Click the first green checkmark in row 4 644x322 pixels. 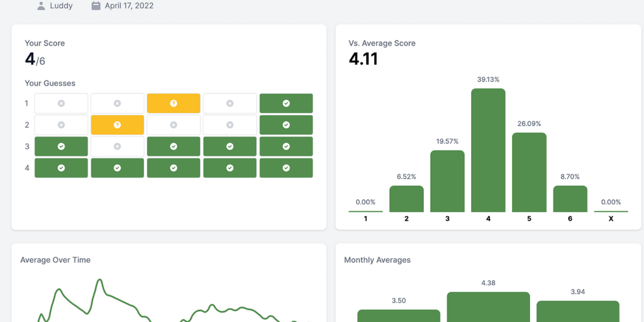pos(61,168)
